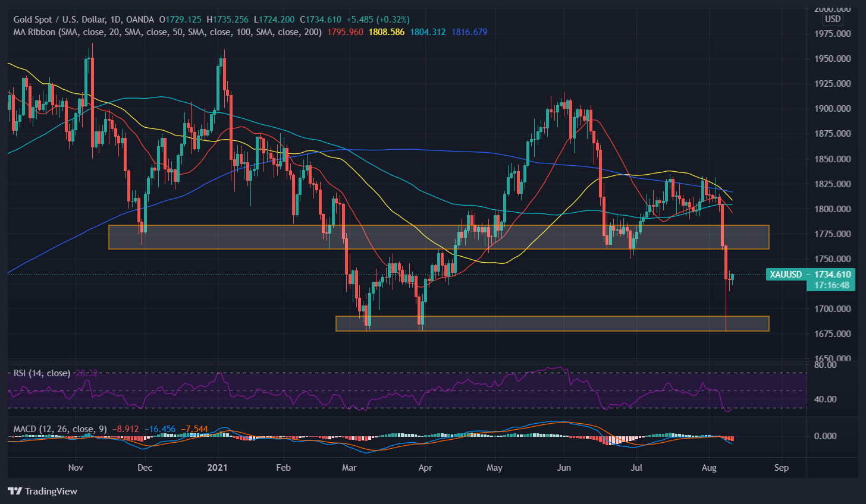The width and height of the screenshot is (866, 504).
Task: Click the 1900.000 price axis label
Action: click(x=832, y=109)
